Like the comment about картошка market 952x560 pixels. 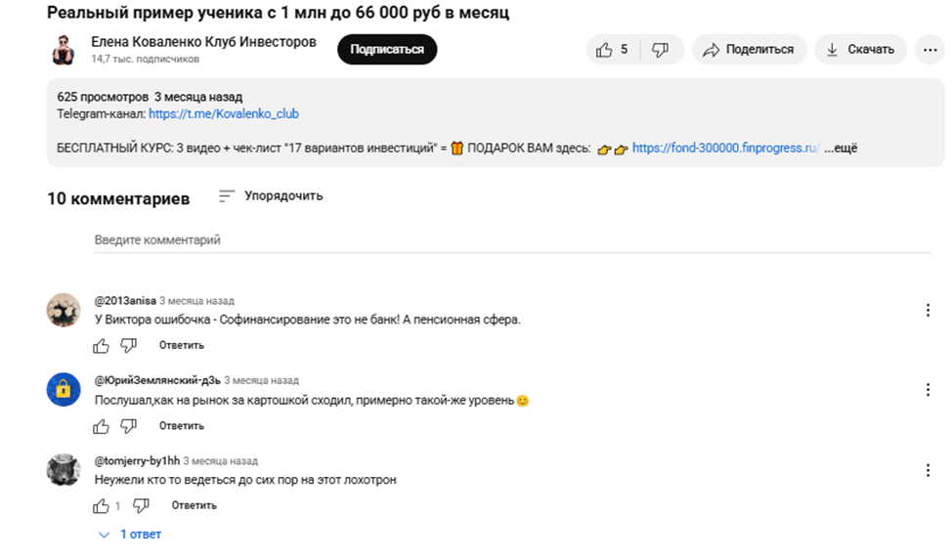pos(101,426)
